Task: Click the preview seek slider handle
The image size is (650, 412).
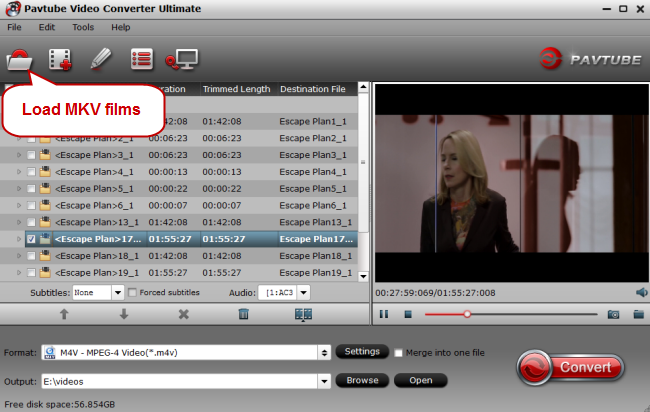Action: 467,314
